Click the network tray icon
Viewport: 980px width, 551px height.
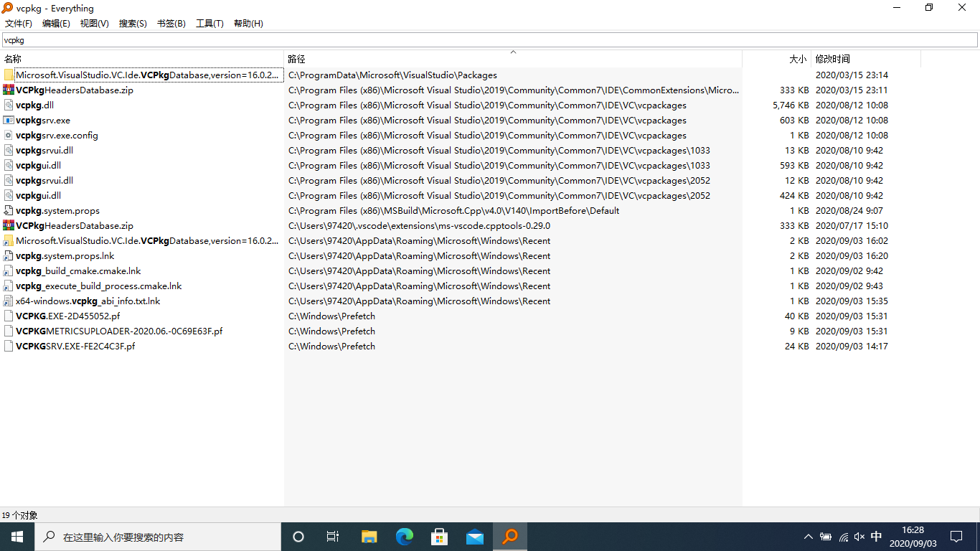843,537
